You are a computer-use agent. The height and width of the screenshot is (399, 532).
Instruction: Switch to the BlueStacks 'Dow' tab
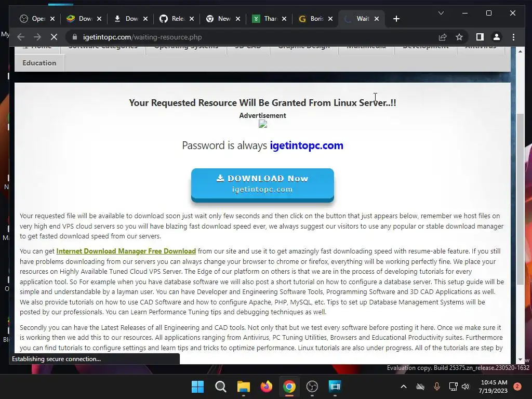[80, 19]
